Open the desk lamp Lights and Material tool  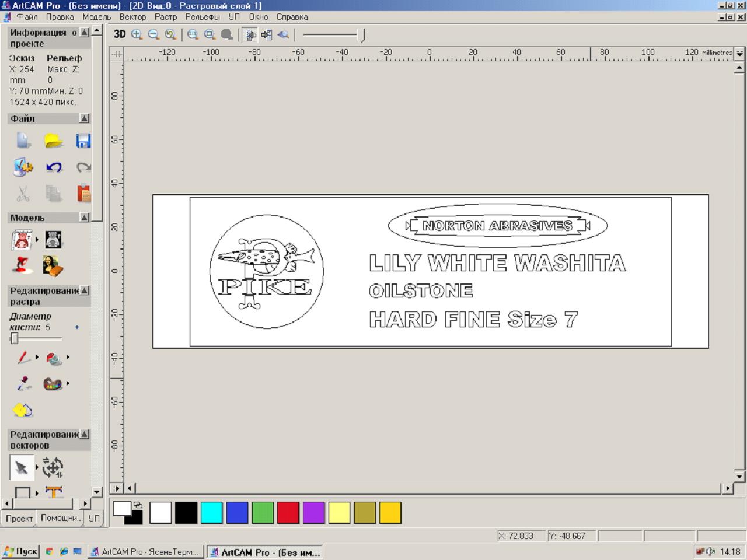point(22,266)
